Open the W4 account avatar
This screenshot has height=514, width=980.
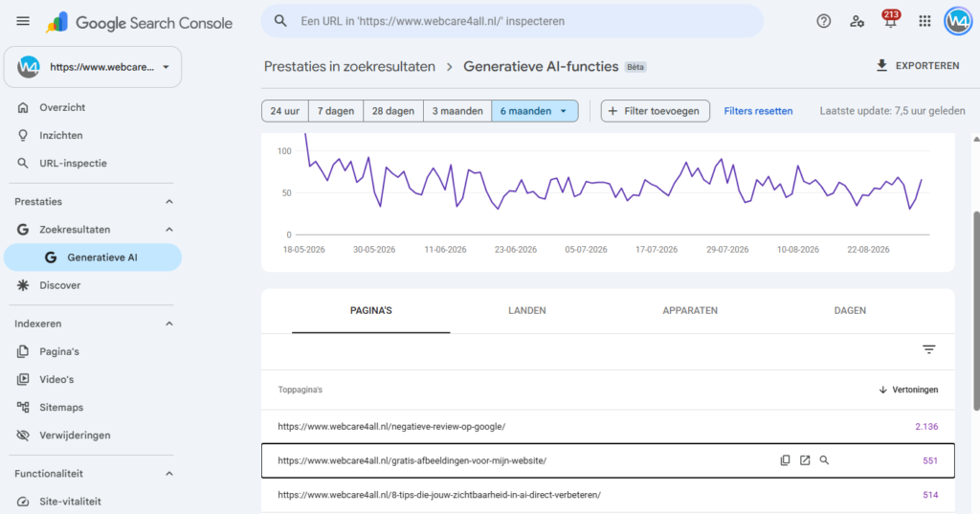click(957, 21)
